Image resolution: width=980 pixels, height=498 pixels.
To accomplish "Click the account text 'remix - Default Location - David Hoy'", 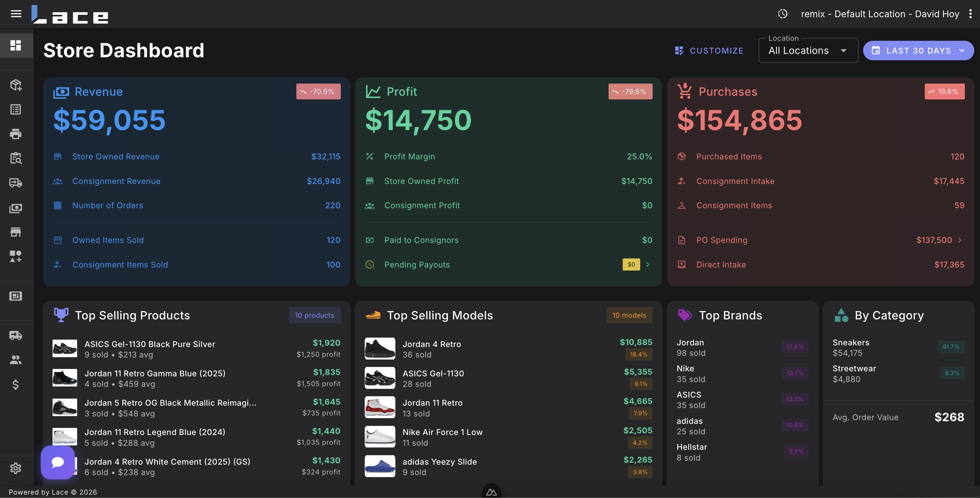I will click(x=880, y=14).
